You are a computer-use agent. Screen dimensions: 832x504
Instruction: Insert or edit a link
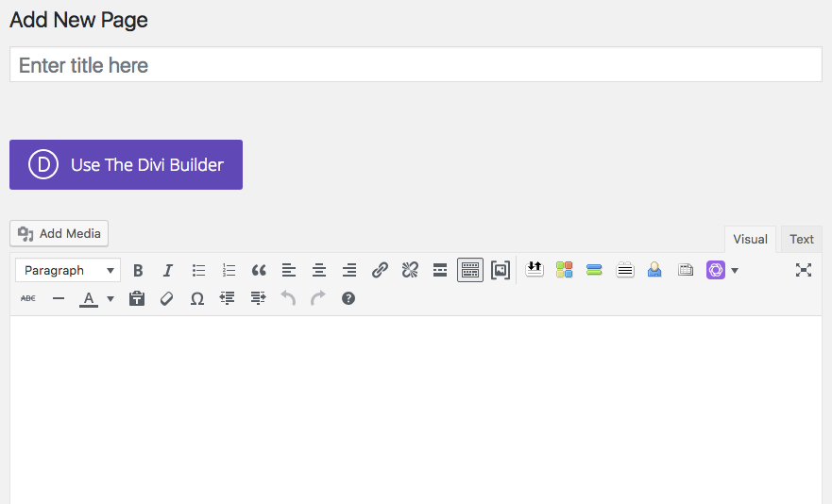click(380, 271)
